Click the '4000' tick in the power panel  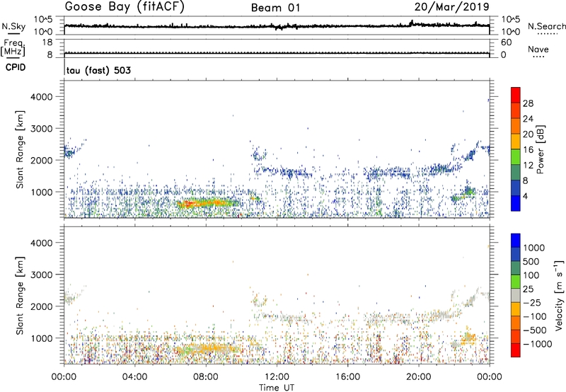pos(42,97)
